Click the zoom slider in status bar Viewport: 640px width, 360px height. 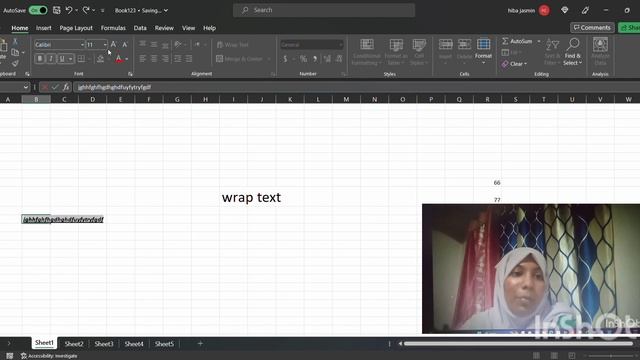point(611,356)
